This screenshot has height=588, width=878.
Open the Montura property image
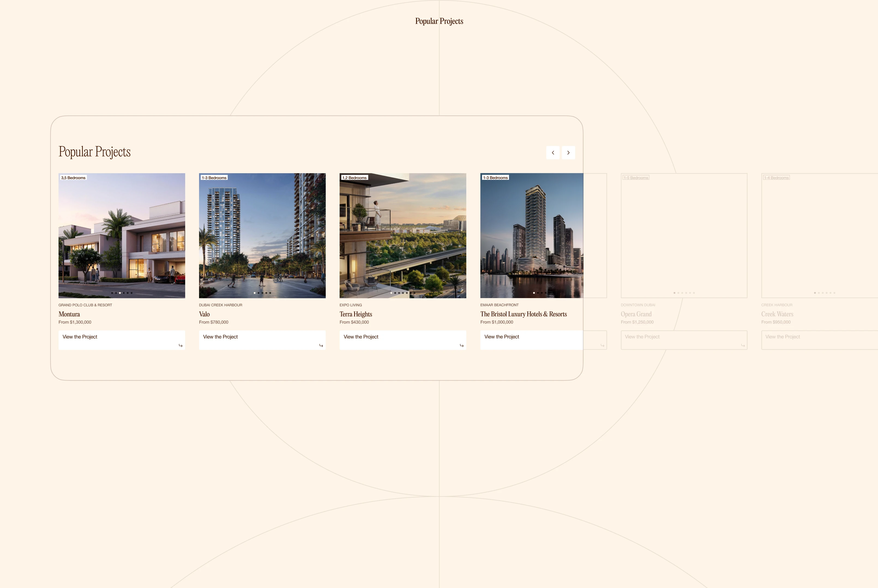coord(122,236)
